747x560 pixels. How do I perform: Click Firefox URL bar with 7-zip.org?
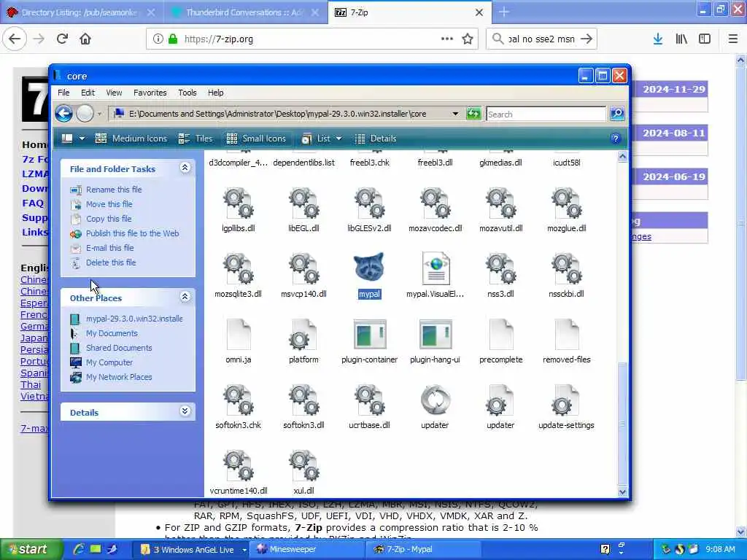(312, 39)
